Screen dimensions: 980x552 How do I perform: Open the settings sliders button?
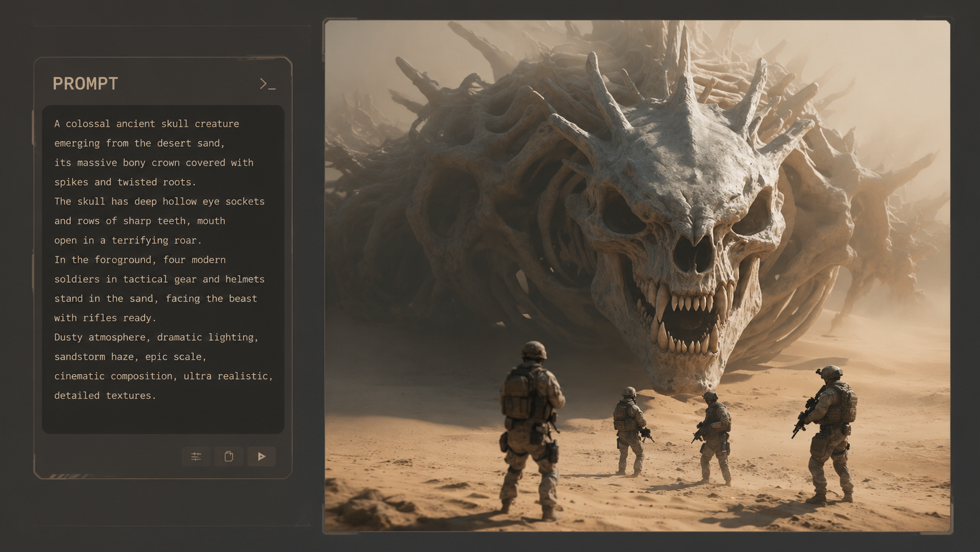(x=196, y=456)
